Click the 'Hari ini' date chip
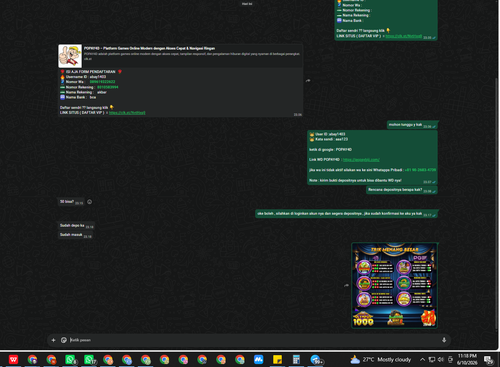500x367 pixels. click(x=247, y=4)
